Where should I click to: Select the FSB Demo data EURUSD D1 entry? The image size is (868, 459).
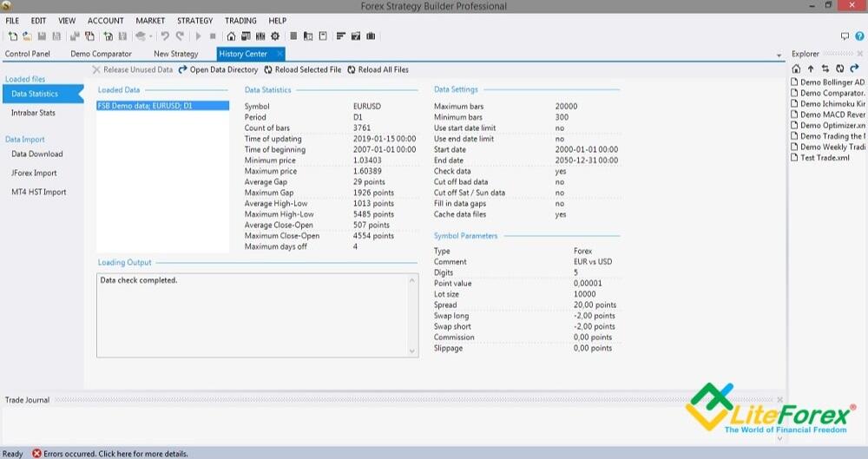coord(163,105)
